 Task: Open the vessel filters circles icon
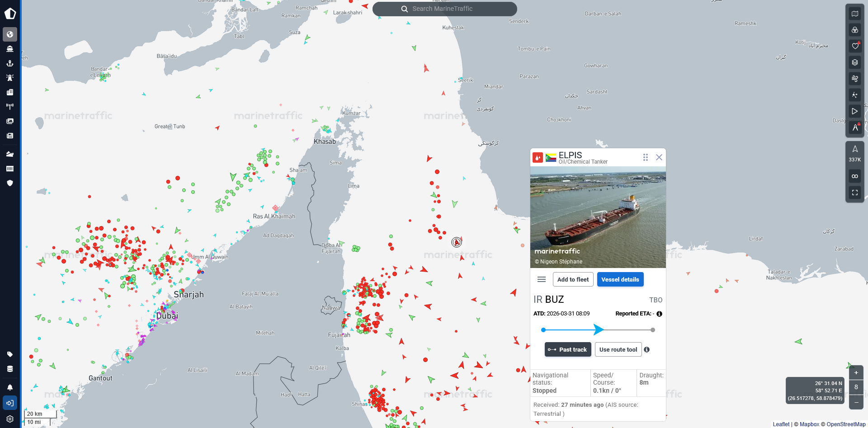pos(855,30)
